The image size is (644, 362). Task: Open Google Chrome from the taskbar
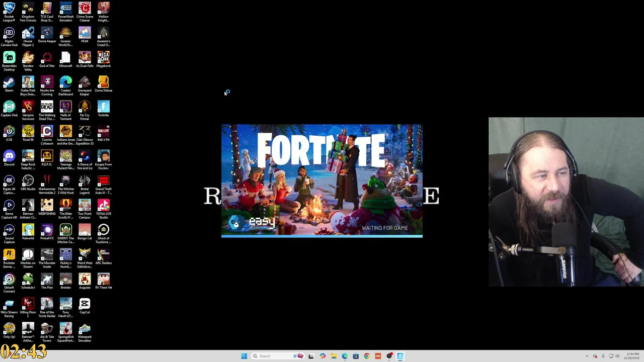tap(367, 356)
